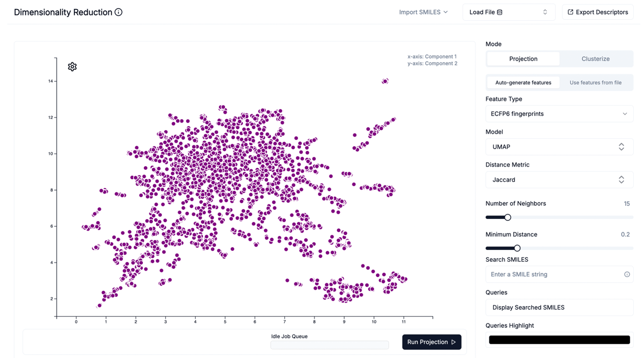Click the export icon on Export Descriptors
The image size is (644, 358).
(570, 12)
